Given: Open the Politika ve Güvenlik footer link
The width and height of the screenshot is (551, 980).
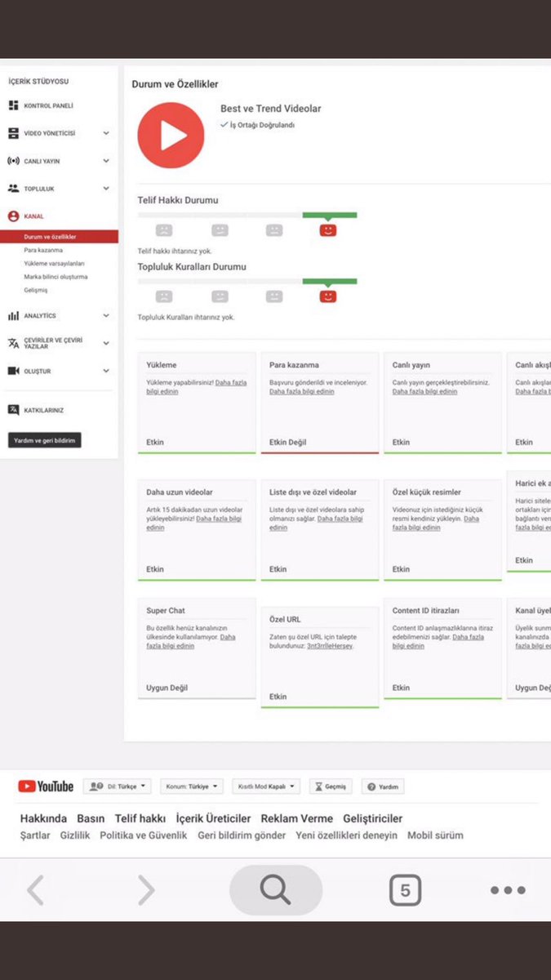Looking at the screenshot, I should pos(144,835).
